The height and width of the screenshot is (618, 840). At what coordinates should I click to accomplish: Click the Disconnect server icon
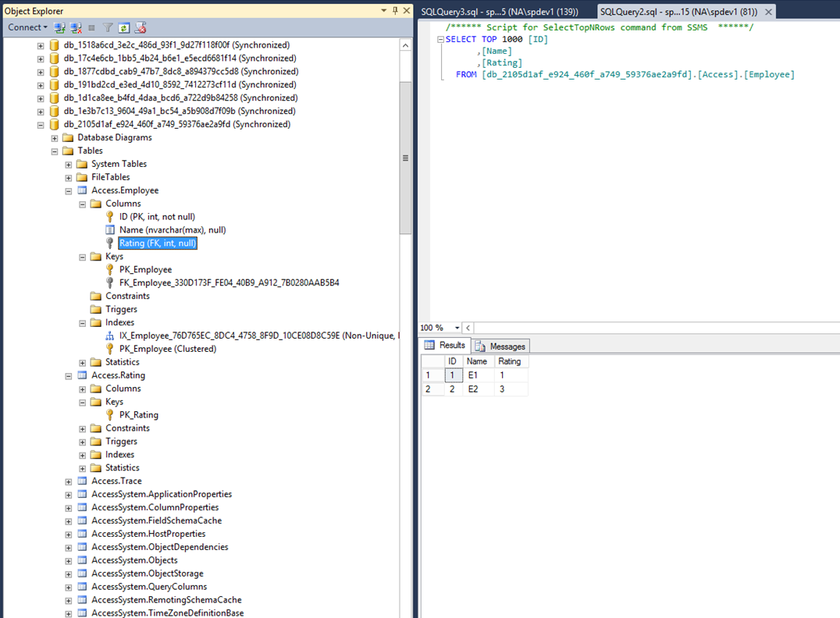tap(76, 27)
